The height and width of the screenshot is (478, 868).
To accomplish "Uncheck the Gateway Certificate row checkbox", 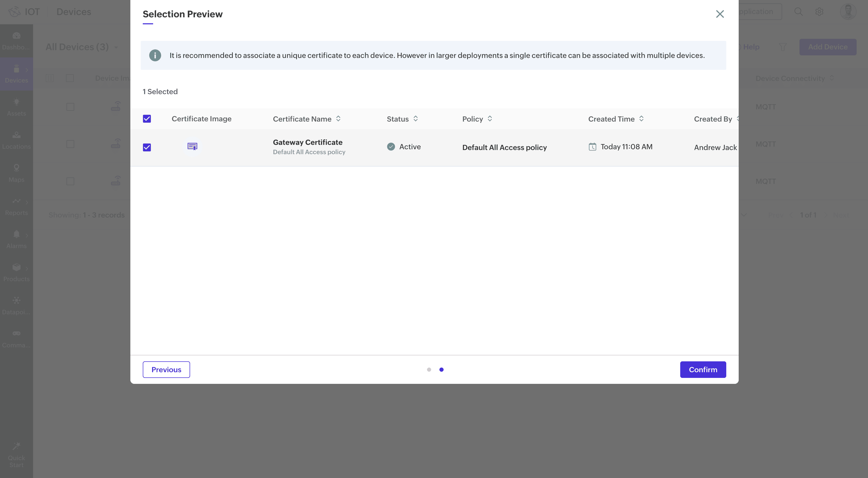I will (147, 147).
